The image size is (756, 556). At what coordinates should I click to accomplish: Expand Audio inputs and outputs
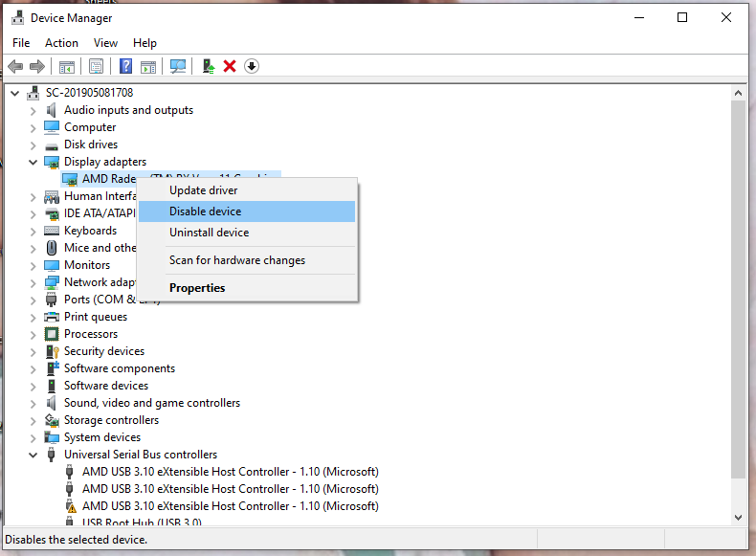[33, 110]
